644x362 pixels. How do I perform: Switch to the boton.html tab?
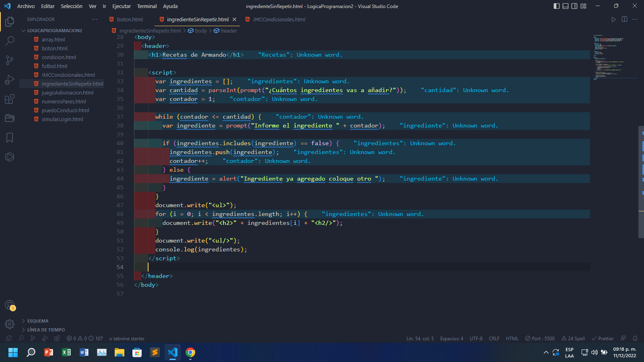(x=130, y=19)
